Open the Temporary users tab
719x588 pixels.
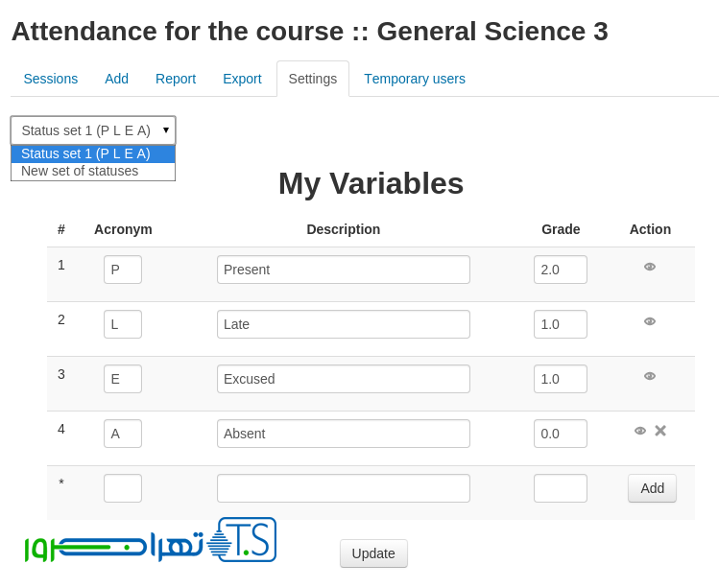(415, 79)
